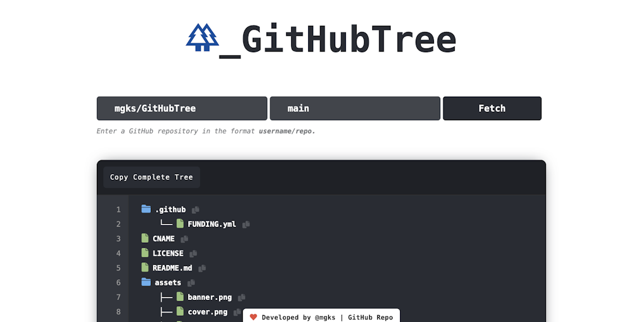The height and width of the screenshot is (322, 644).
Task: Click the blue assets folder icon
Action: 146,282
